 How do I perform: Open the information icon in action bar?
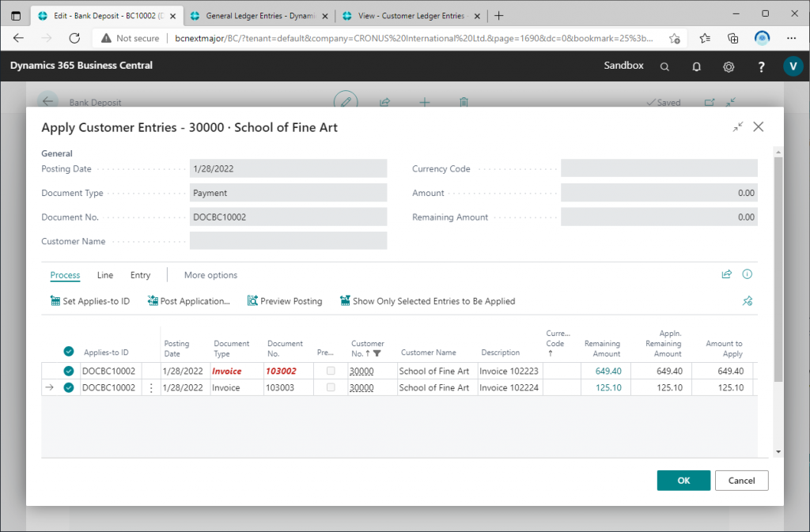click(x=747, y=275)
